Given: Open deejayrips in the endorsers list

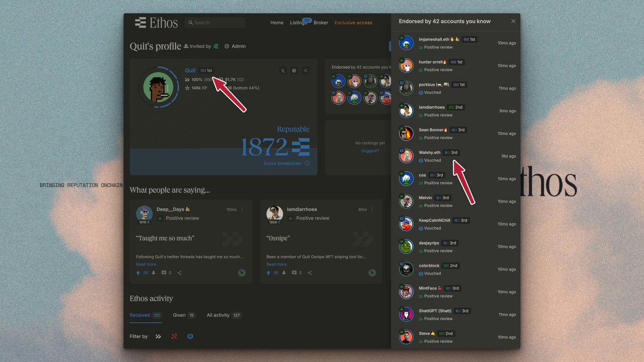Looking at the screenshot, I should point(455,247).
